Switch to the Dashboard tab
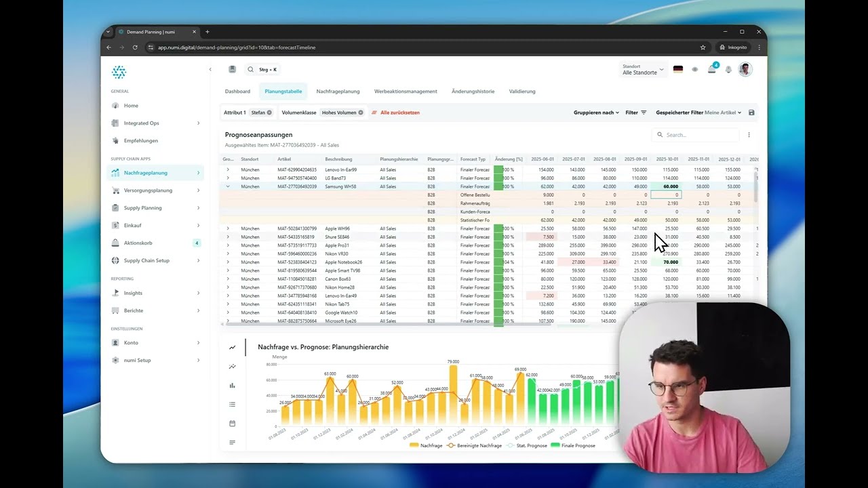This screenshot has height=488, width=868. tap(237, 91)
